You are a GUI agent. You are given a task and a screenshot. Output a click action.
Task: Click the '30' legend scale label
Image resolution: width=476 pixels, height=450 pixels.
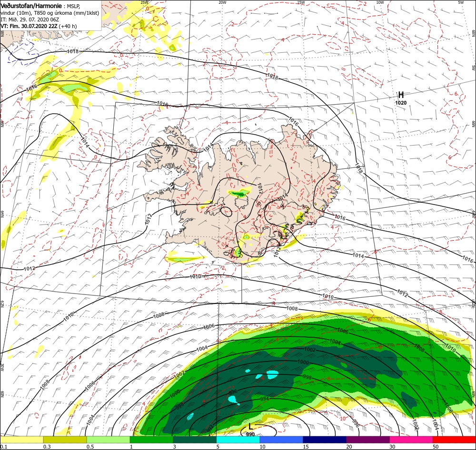(393, 447)
